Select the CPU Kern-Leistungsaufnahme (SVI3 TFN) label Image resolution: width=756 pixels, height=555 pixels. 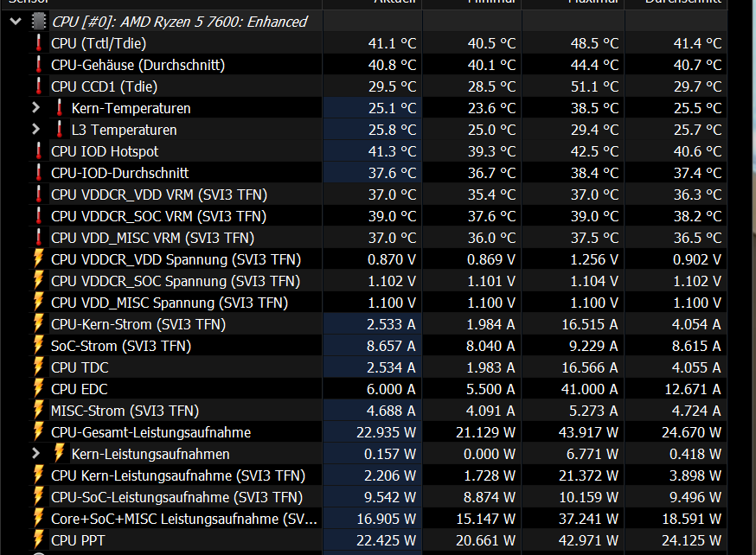(x=178, y=476)
